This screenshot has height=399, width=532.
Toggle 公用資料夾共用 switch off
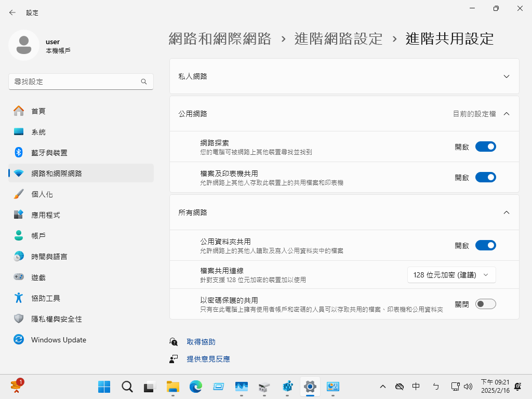click(485, 245)
